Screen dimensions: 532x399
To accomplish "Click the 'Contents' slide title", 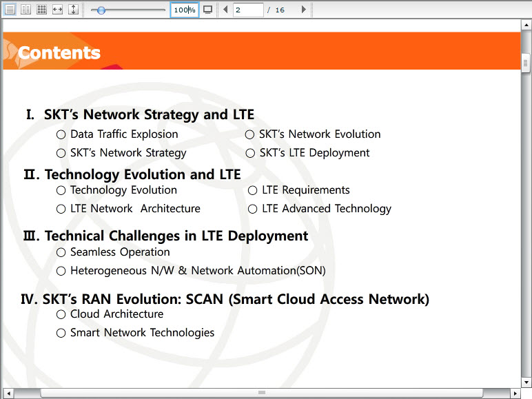I will (x=59, y=53).
